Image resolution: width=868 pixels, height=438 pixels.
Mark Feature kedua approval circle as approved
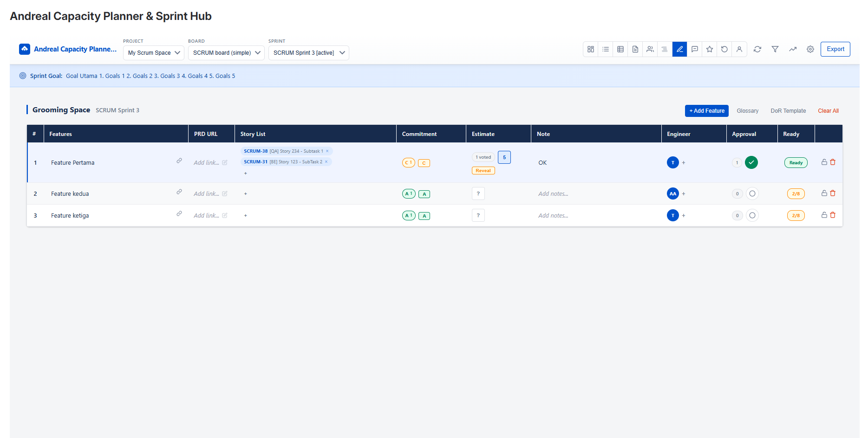tap(752, 193)
